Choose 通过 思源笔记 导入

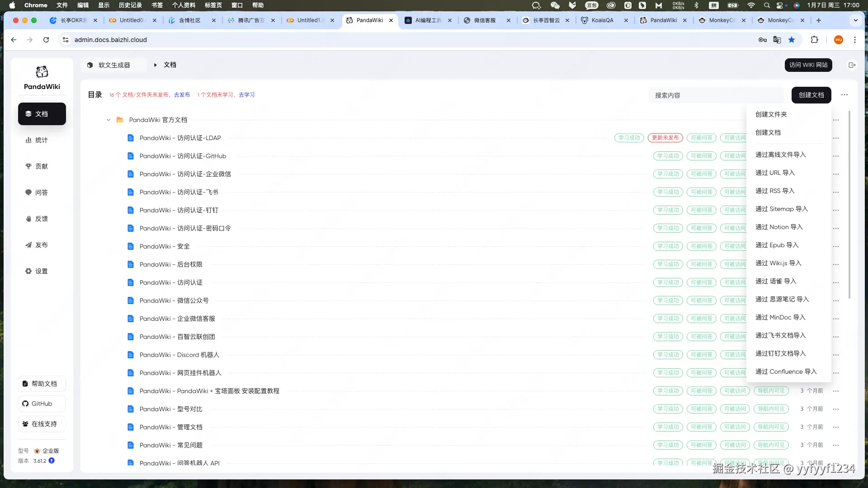coord(789,299)
